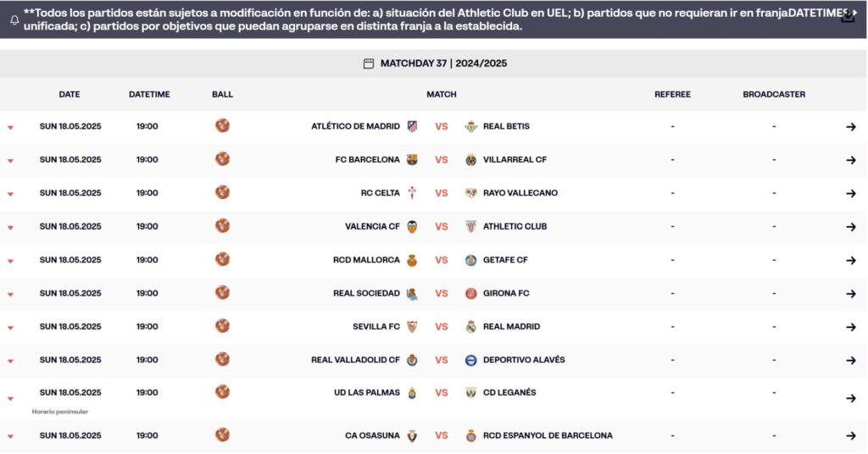Click the BROADCASTER column header

point(774,95)
